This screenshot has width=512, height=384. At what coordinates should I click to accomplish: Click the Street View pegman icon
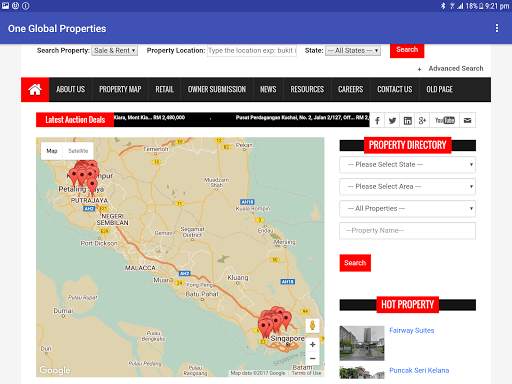(313, 325)
